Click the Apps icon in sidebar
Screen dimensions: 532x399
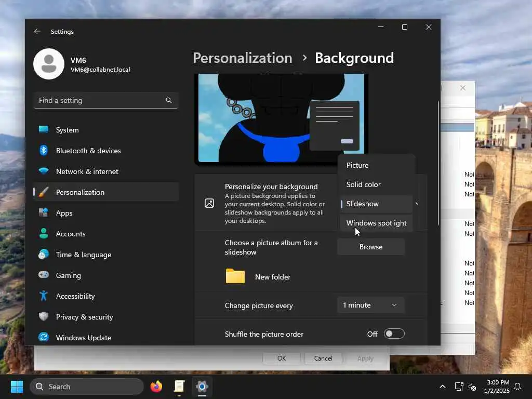[44, 212]
